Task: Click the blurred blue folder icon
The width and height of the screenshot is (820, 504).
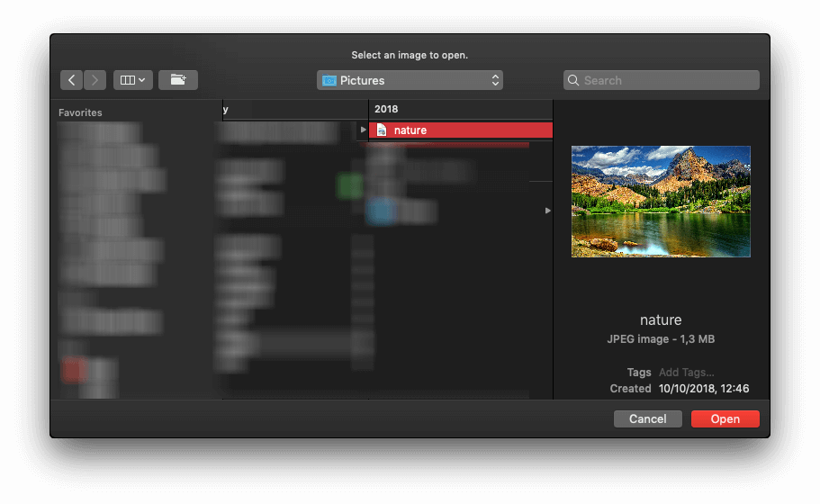Action: 381,211
